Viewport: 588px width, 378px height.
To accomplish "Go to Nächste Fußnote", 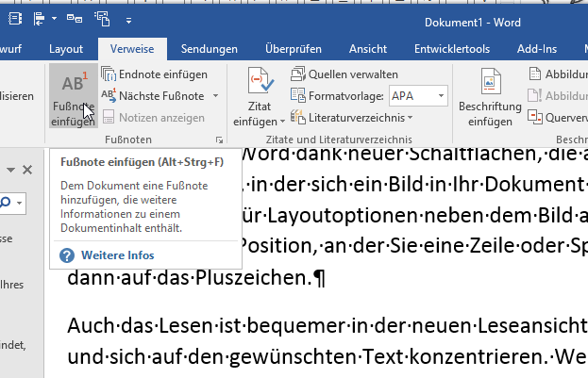I will 153,96.
